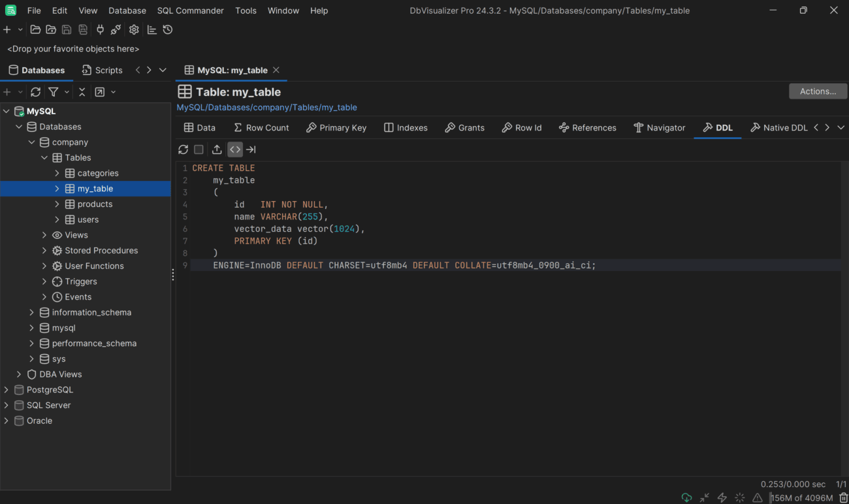Open Tool Properties gear icon
The height and width of the screenshot is (504, 849).
[x=133, y=29]
